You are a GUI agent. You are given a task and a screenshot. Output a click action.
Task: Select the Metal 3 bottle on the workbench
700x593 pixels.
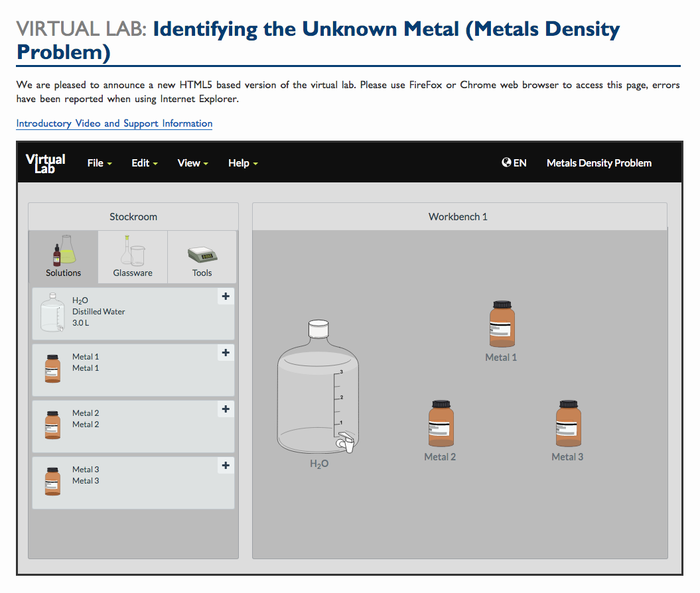[567, 423]
